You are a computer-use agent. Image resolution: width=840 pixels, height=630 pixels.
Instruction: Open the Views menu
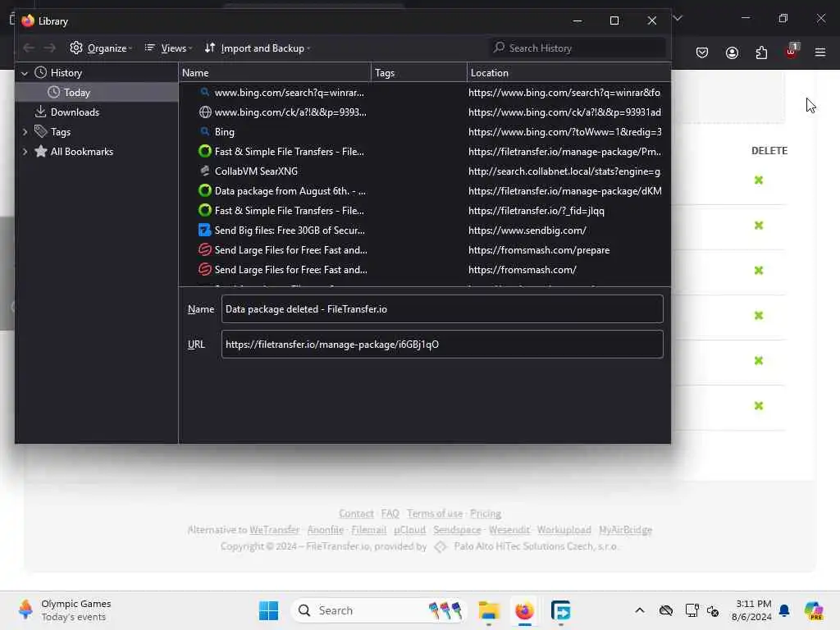pos(168,48)
